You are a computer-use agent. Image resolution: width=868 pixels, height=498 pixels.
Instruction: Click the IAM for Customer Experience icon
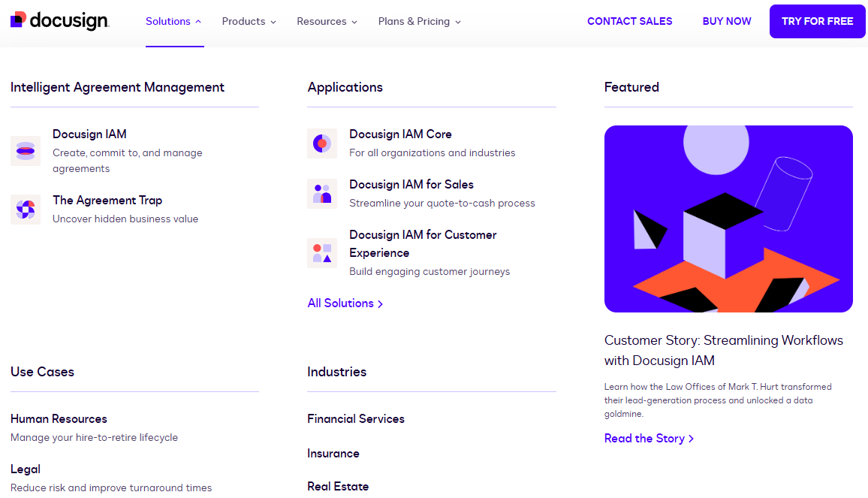click(322, 253)
